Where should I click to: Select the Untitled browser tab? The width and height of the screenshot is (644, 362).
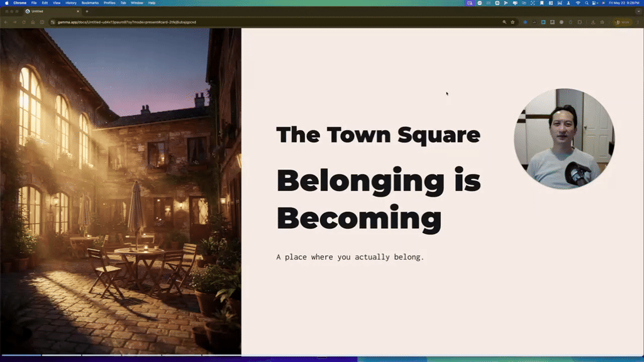coord(52,11)
